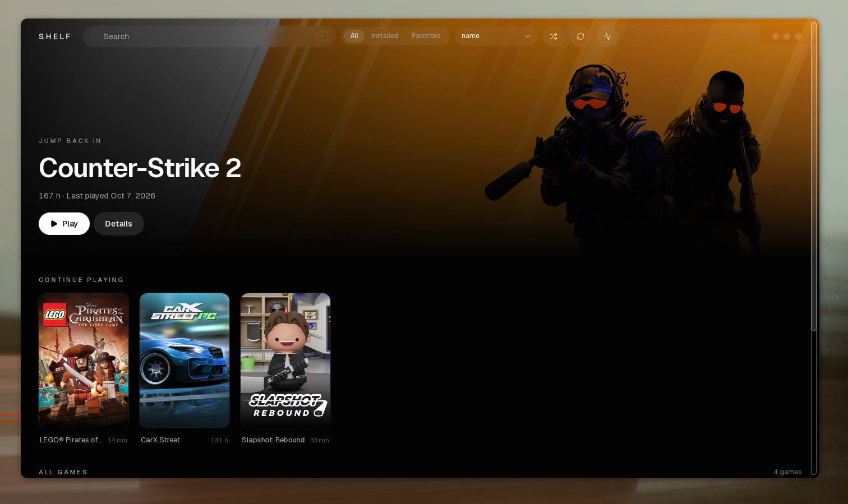Click the 'CarX Street' label
This screenshot has width=848, height=504.
point(160,440)
